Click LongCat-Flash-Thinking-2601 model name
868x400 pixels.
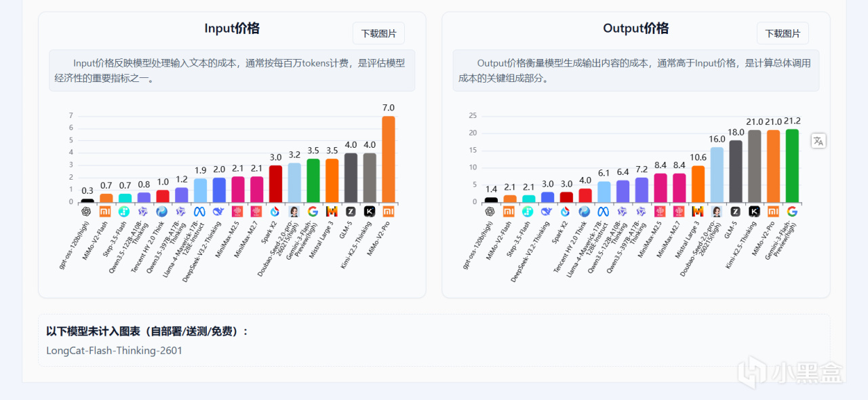pyautogui.click(x=114, y=351)
